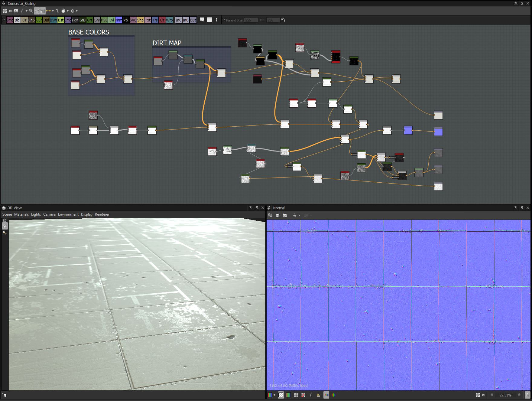
Task: Add an Output (Out) node
Action: pyautogui.click(x=193, y=20)
